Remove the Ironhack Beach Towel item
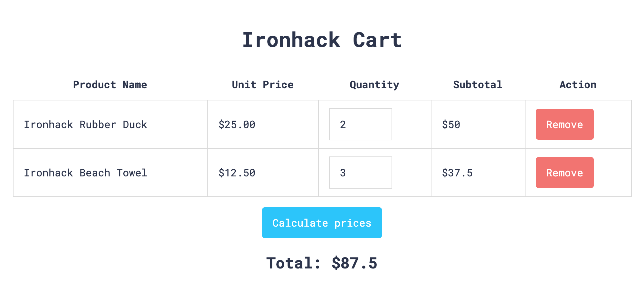The image size is (644, 291). click(564, 173)
